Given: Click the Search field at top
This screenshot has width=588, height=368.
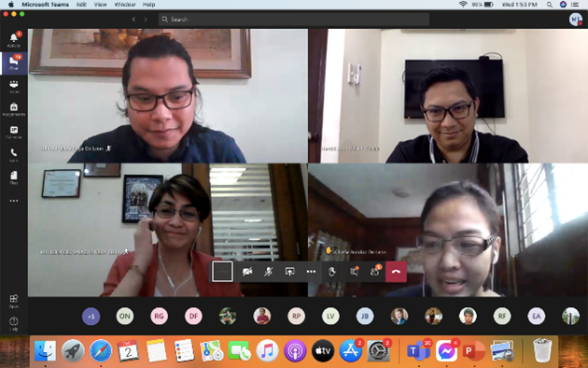Looking at the screenshot, I should [x=294, y=19].
